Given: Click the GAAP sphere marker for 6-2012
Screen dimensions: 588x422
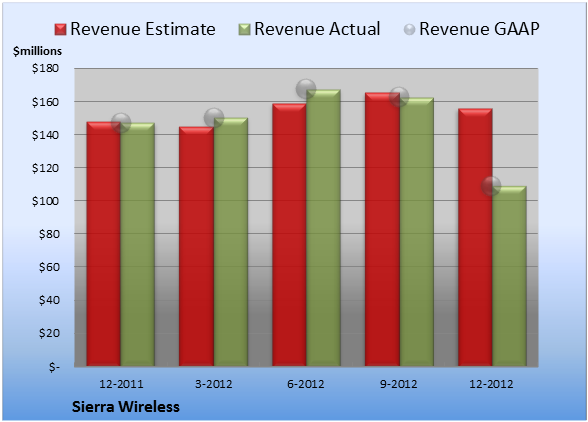Looking at the screenshot, I should [306, 89].
